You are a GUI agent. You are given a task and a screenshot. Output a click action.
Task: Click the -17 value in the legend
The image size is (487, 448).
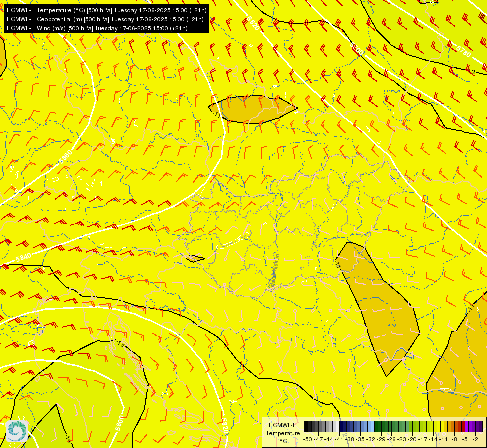click(x=423, y=439)
